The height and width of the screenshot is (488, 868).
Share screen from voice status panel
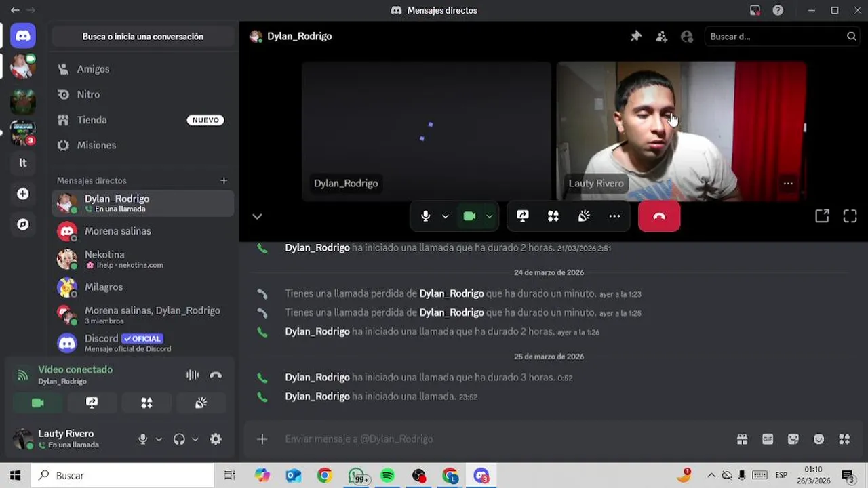[92, 403]
